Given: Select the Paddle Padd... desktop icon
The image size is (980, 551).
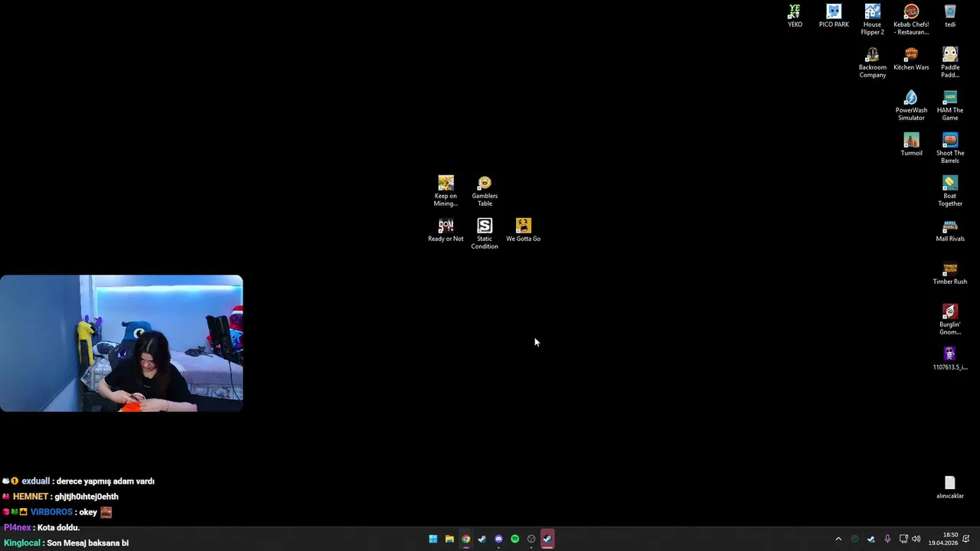Looking at the screenshot, I should click(950, 63).
